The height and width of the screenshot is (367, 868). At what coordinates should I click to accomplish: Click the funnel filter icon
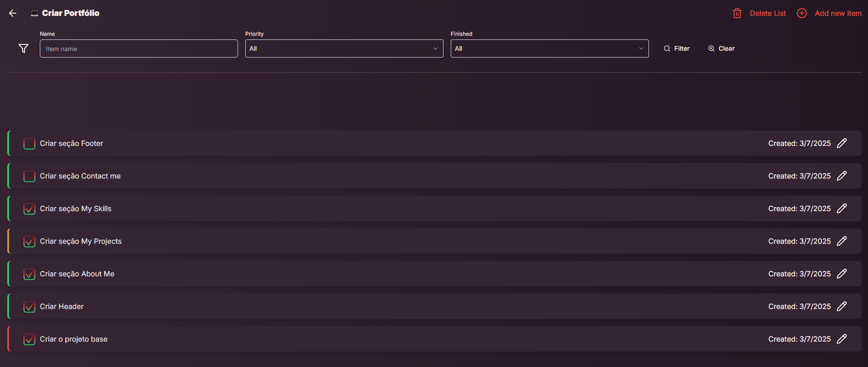click(24, 48)
